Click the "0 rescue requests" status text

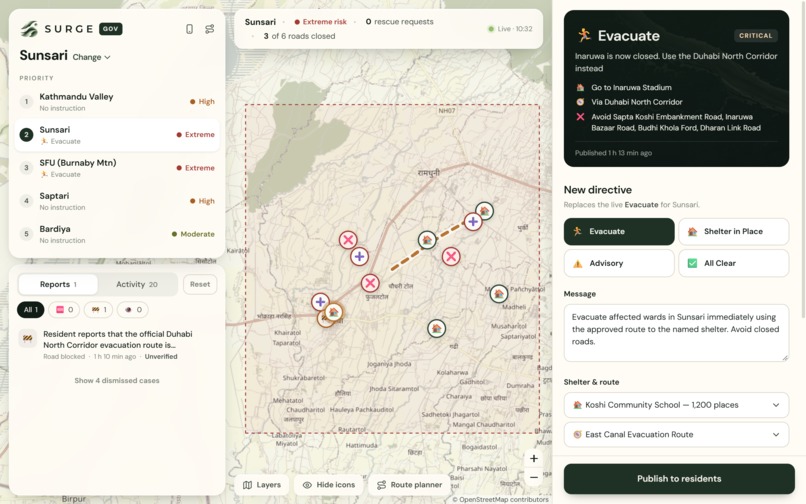click(x=399, y=22)
